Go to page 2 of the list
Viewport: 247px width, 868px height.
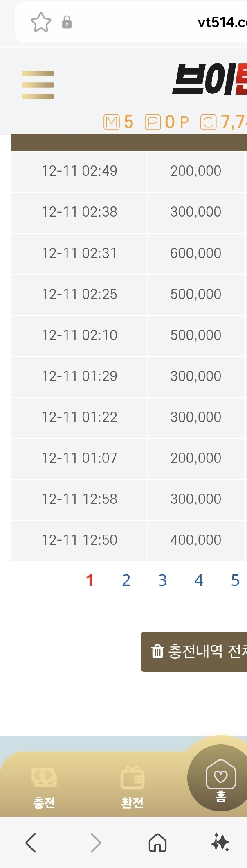[126, 580]
